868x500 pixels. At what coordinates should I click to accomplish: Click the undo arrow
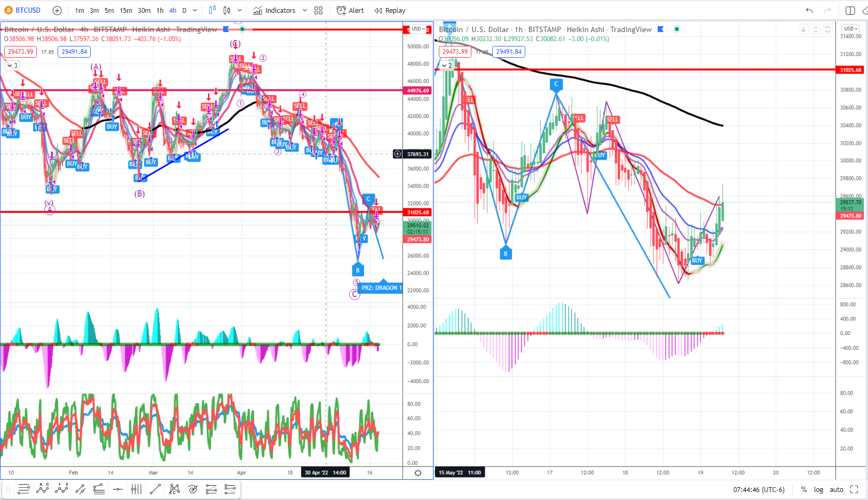point(809,10)
